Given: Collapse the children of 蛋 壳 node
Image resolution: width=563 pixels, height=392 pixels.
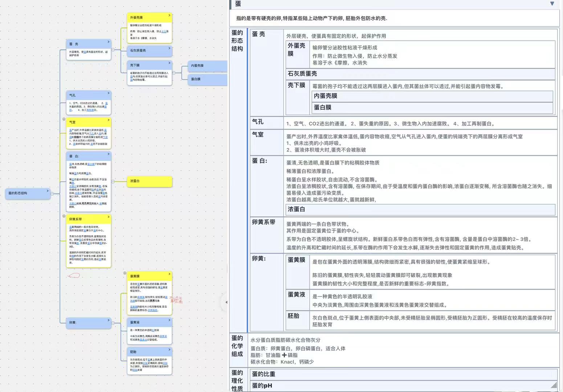Looking at the screenshot, I should (x=113, y=50).
